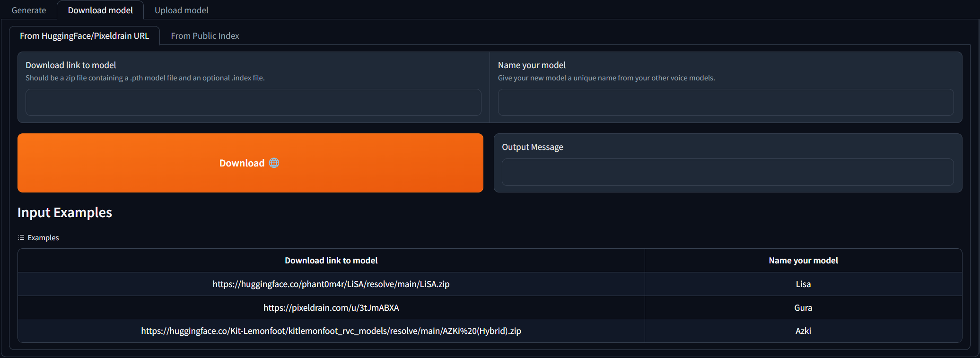Switch to the Generate tab
The width and height of the screenshot is (980, 358).
(29, 10)
